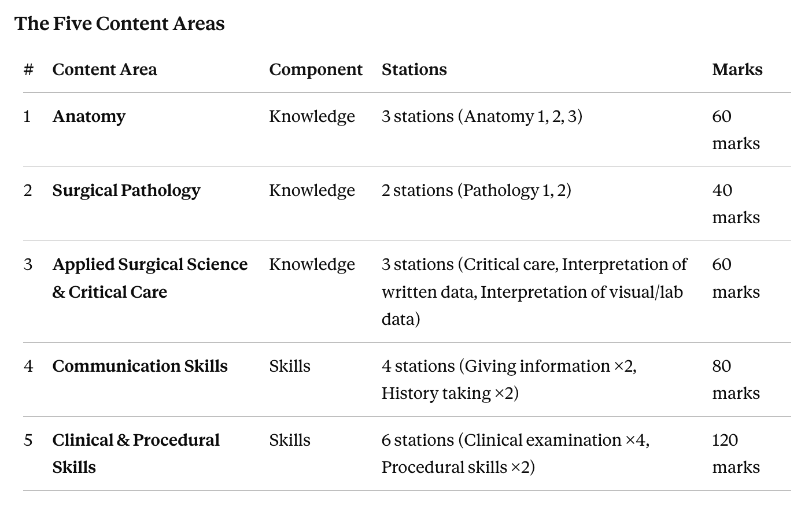
Task: Click the '120 marks' cell
Action: coord(736,453)
